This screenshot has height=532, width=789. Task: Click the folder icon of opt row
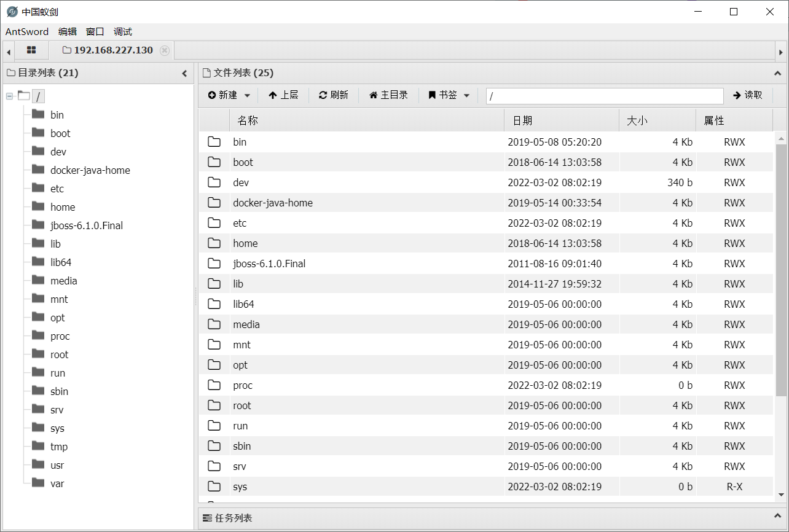(x=214, y=365)
